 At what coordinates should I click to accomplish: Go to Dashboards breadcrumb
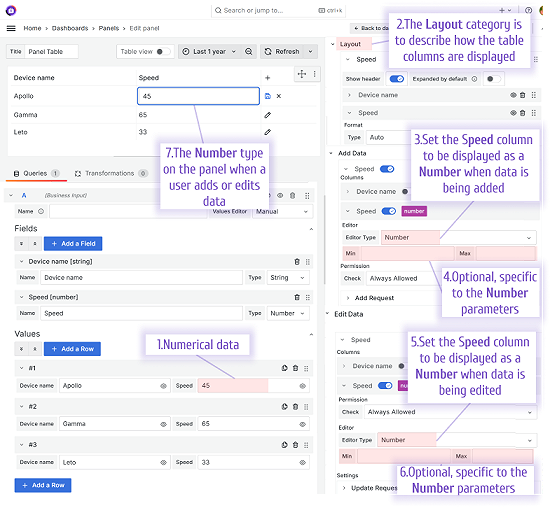point(70,28)
